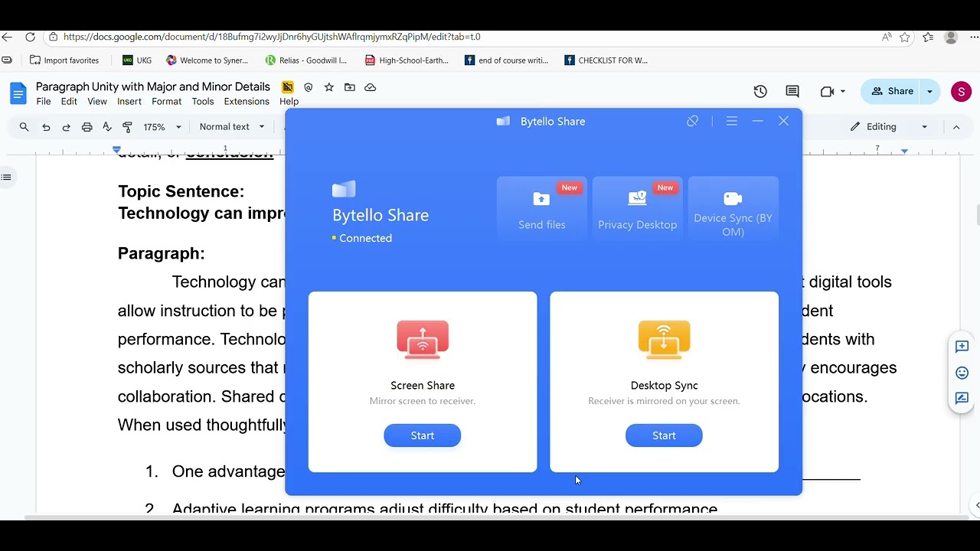980x551 pixels.
Task: Toggle the document outline sidebar icon
Action: (x=6, y=178)
